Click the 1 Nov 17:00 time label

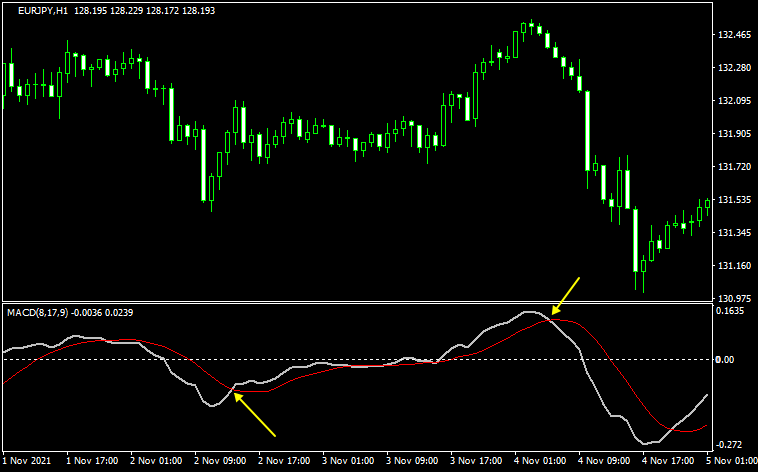(92, 459)
